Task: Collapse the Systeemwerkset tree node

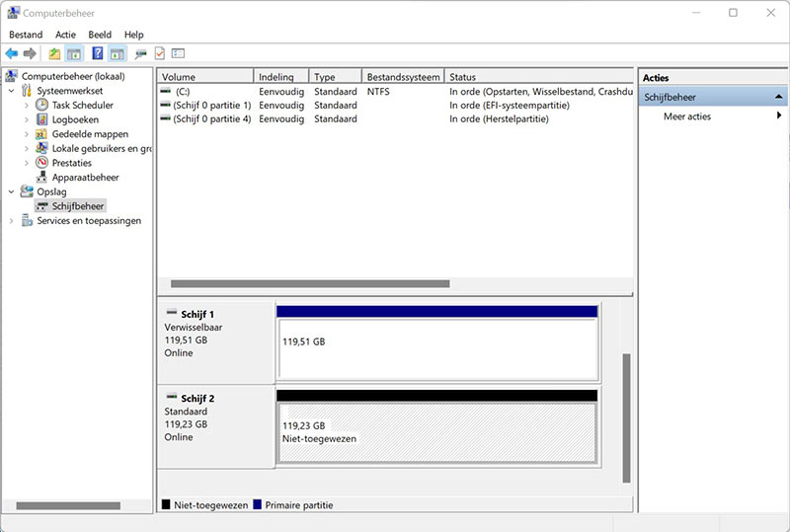Action: pos(12,91)
